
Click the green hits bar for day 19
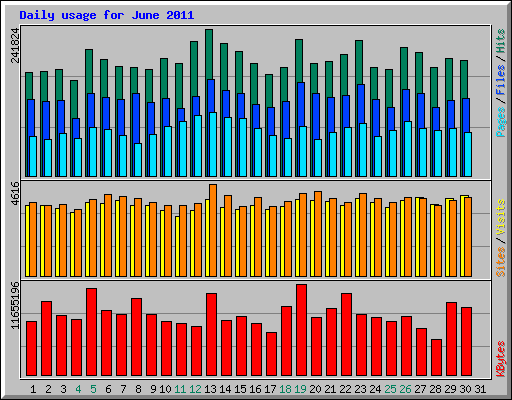299,60
